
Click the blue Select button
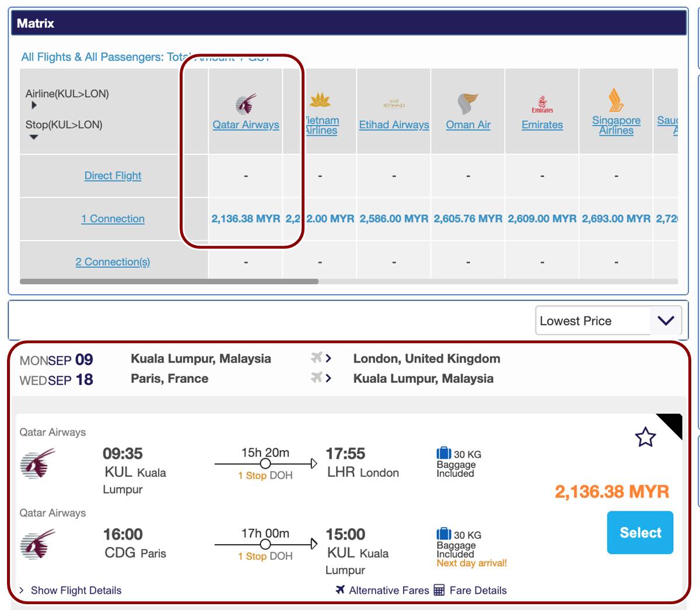click(x=640, y=532)
